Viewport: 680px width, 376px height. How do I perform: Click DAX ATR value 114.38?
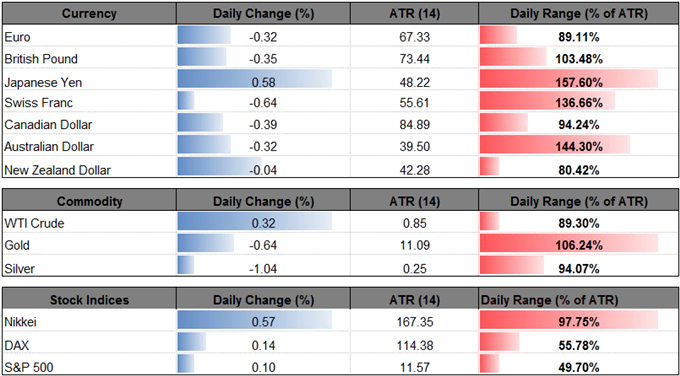click(415, 345)
